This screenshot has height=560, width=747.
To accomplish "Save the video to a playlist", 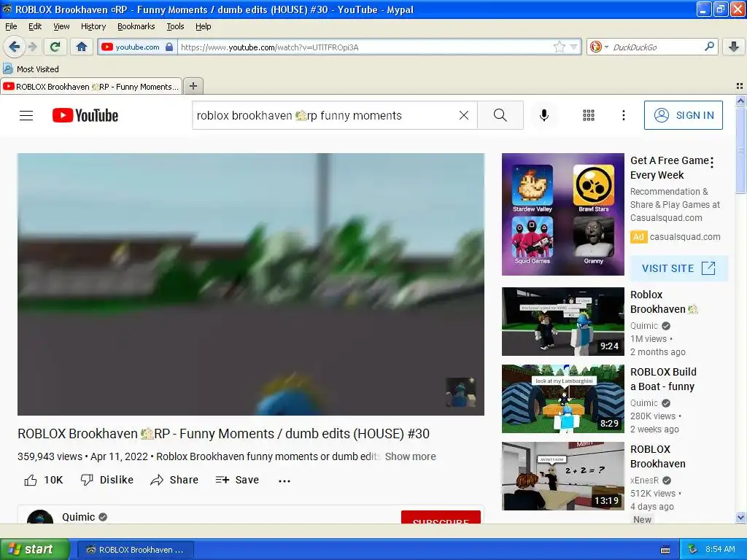I will pos(237,480).
